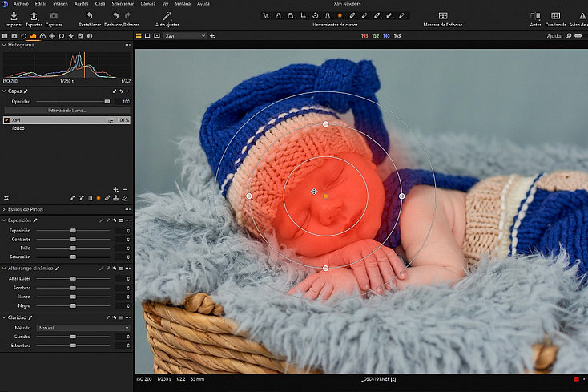588x392 pixels.
Task: Click the Capturar camera icon
Action: [54, 16]
